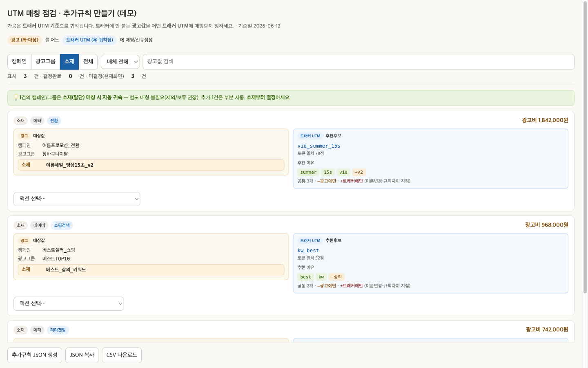Click the JSON 복사 button
The image size is (588, 368).
point(82,355)
